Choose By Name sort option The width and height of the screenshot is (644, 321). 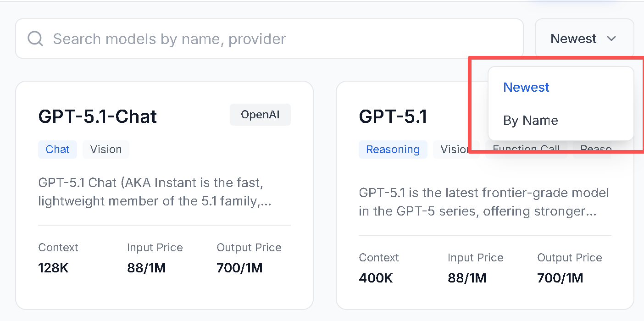(531, 120)
